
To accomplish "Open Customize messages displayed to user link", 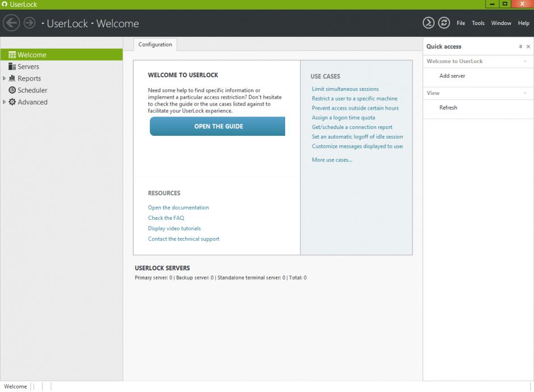I will coord(357,146).
